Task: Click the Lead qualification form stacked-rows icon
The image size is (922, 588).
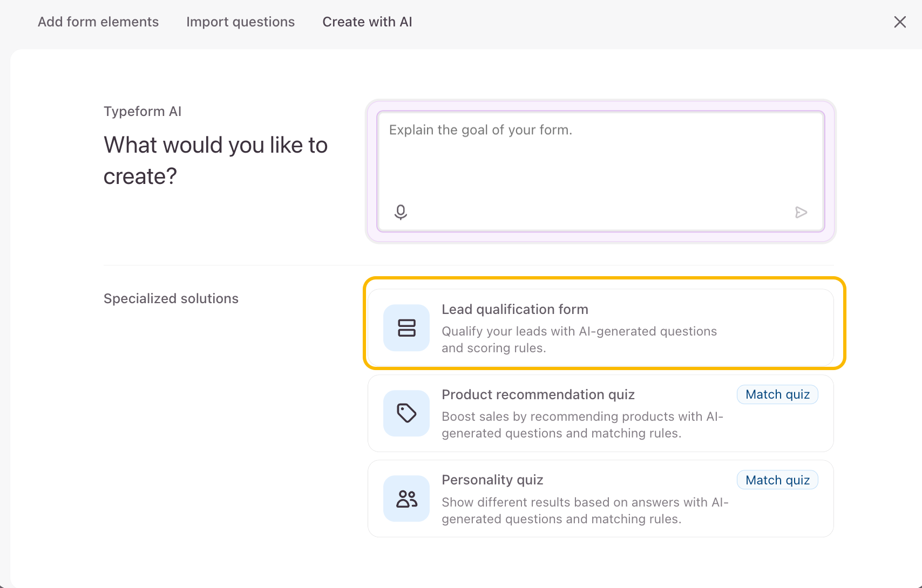Action: [406, 328]
